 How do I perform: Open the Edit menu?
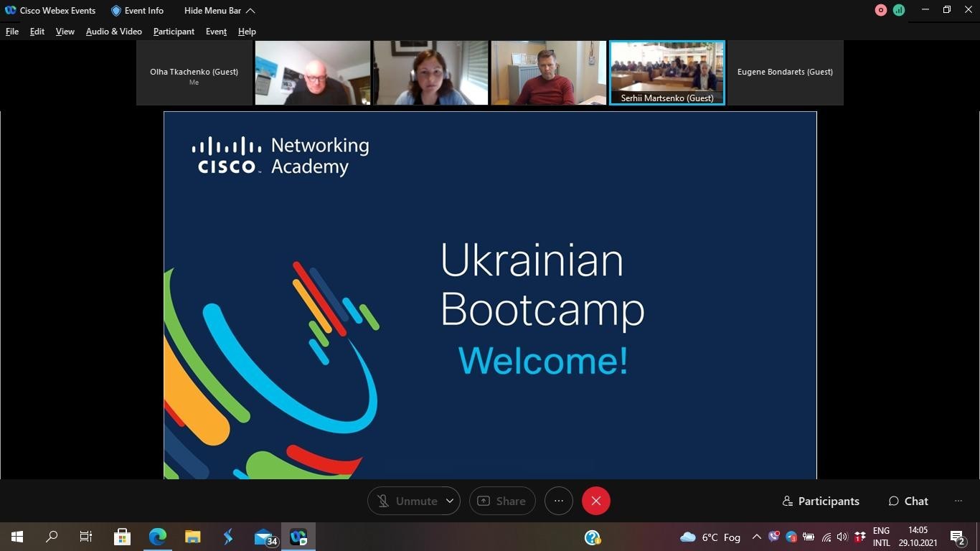37,32
